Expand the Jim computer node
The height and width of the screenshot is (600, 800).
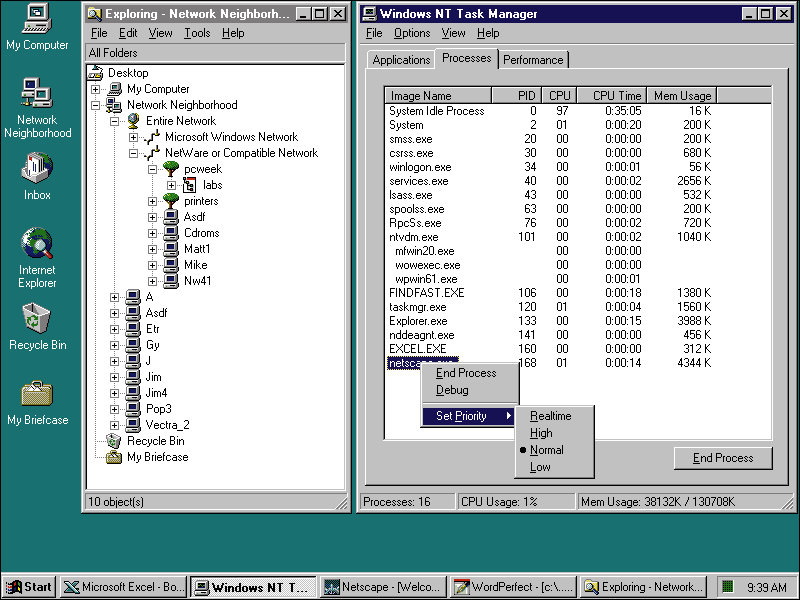[114, 377]
